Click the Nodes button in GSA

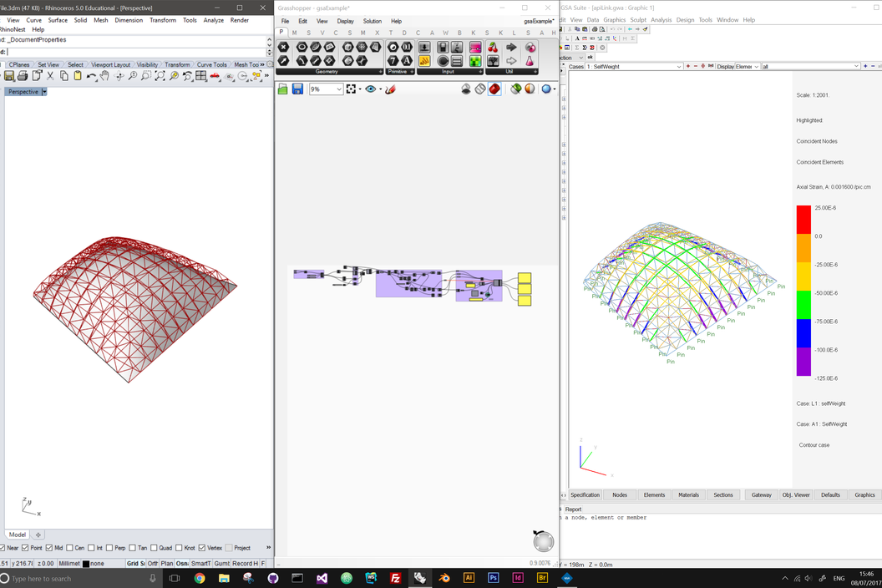[620, 495]
